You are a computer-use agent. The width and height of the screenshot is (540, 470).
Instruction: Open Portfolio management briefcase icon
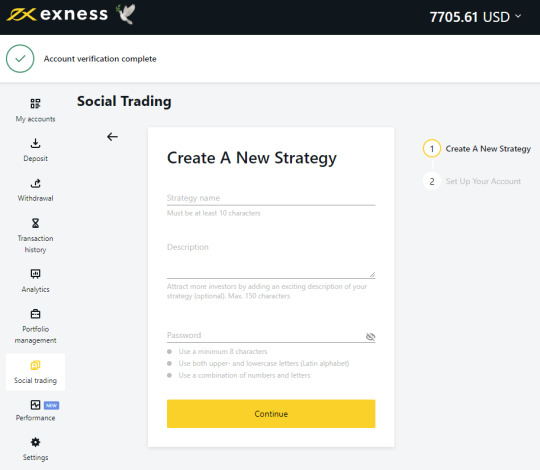coord(35,314)
